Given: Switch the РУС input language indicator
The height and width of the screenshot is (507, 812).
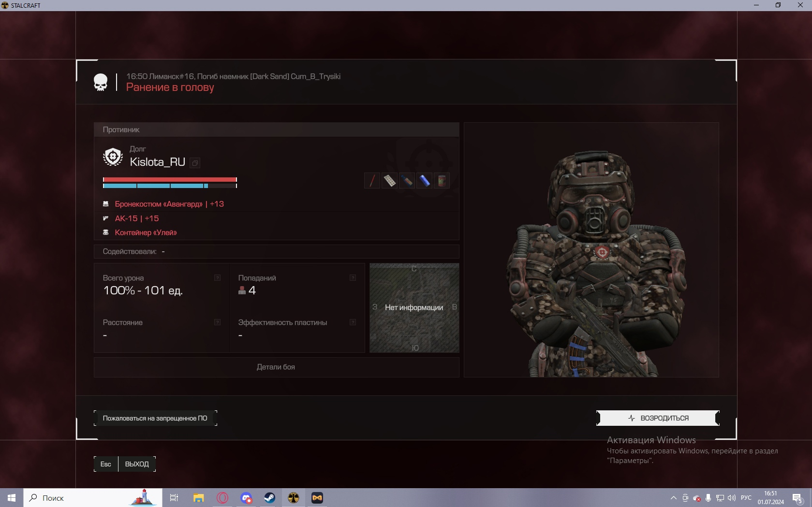Looking at the screenshot, I should [746, 498].
